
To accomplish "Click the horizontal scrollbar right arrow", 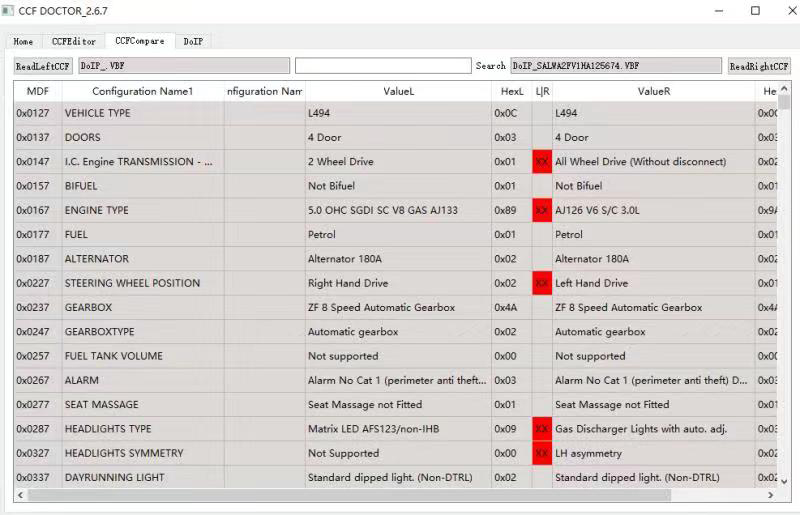I will (770, 495).
